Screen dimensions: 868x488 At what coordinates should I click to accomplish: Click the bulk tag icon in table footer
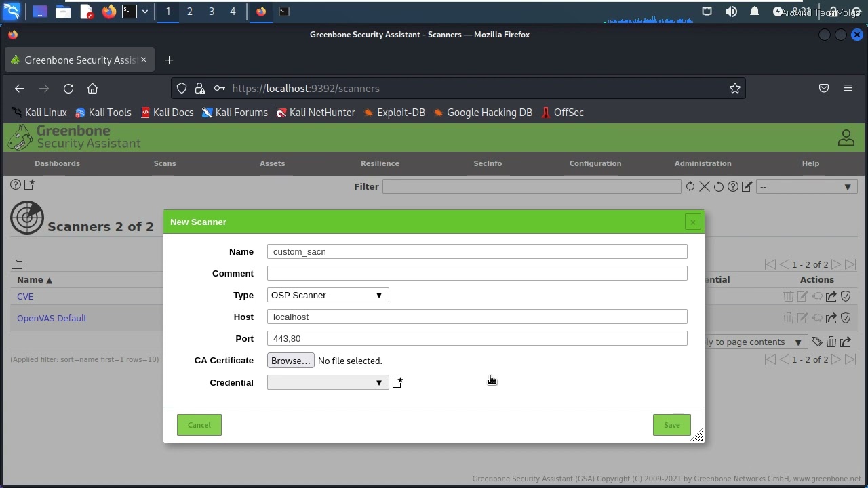click(x=817, y=342)
